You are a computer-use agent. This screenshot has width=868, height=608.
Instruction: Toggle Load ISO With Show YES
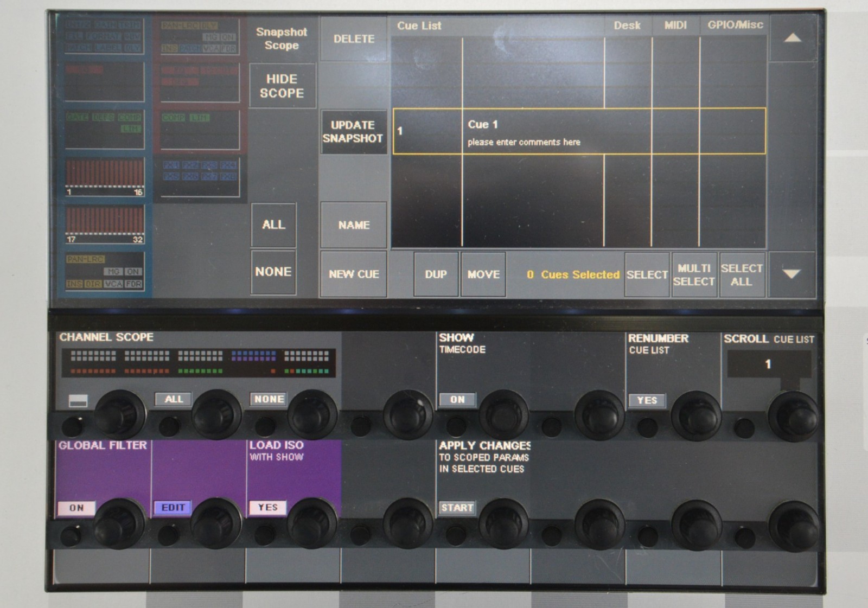pyautogui.click(x=267, y=508)
